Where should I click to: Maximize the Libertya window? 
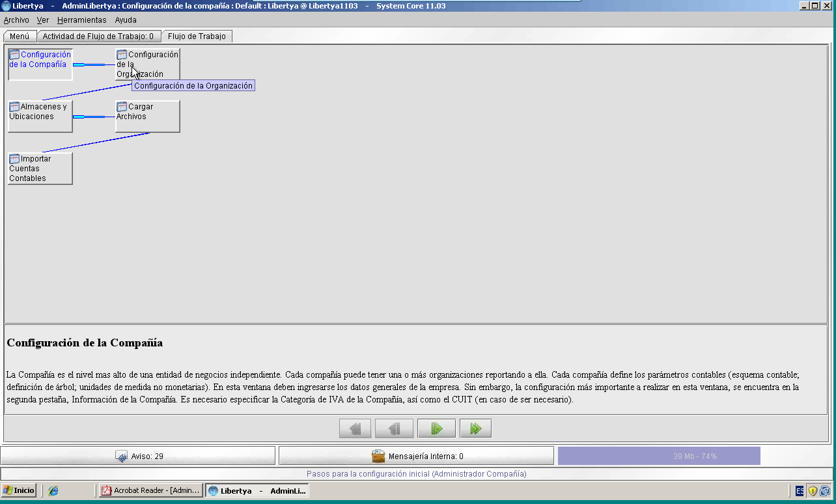[815, 5]
